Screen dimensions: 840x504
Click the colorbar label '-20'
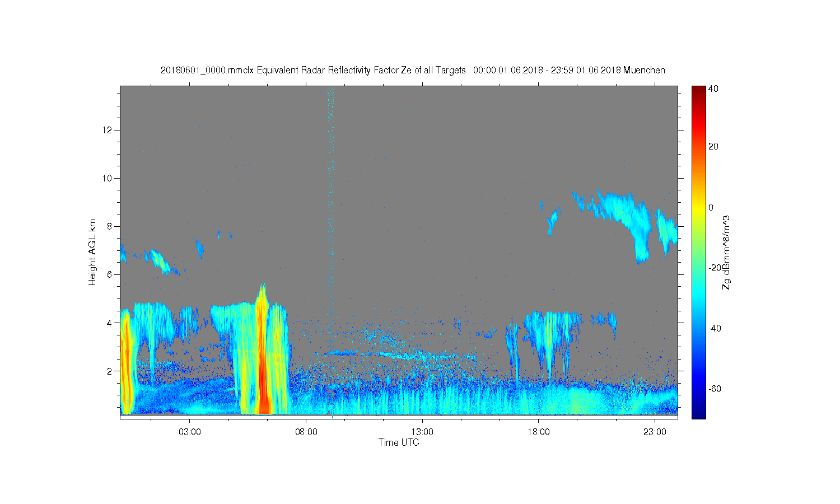click(715, 268)
